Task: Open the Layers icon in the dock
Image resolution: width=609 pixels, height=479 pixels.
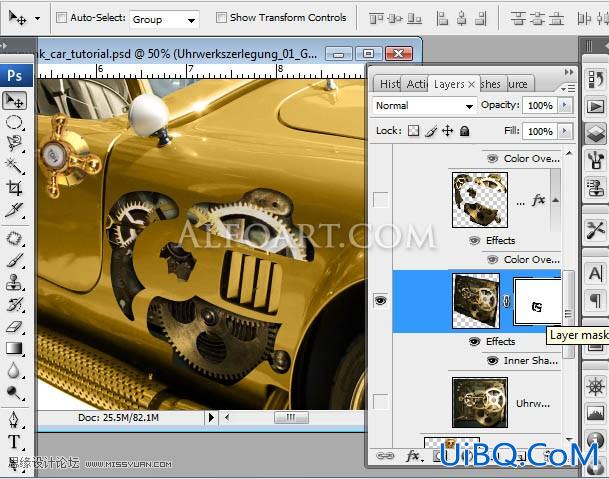Action: 595,134
